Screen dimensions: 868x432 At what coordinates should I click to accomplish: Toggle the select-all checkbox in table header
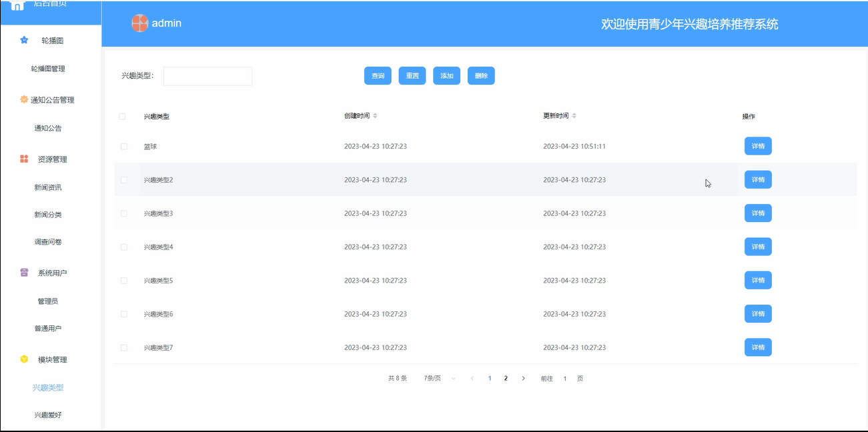pyautogui.click(x=122, y=116)
